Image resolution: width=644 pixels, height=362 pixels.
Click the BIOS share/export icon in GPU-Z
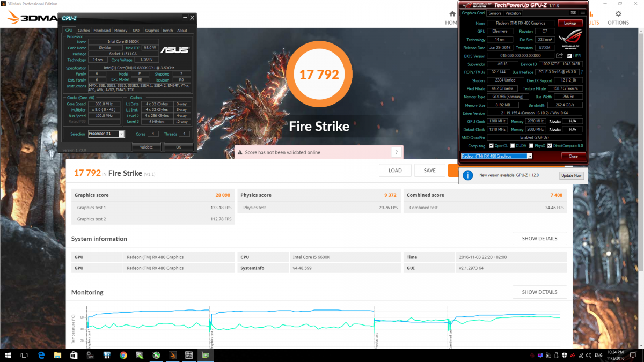pyautogui.click(x=560, y=55)
